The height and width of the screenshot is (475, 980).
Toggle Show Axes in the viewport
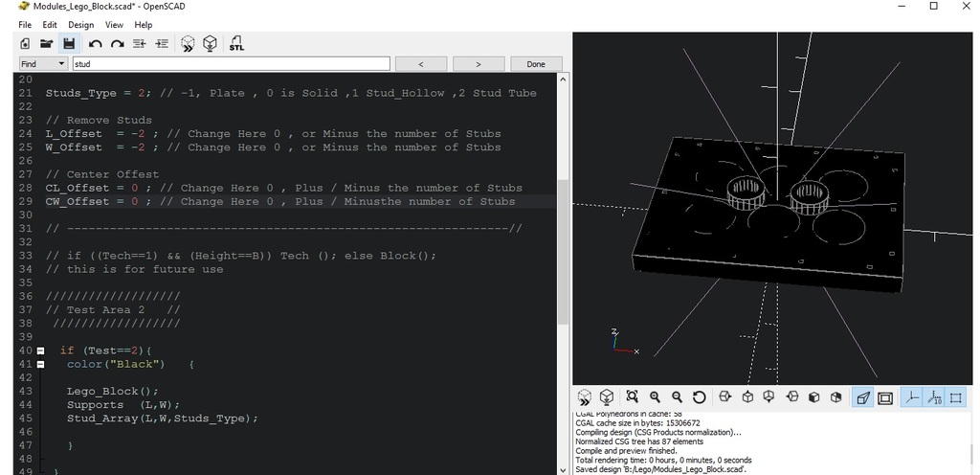coord(911,397)
